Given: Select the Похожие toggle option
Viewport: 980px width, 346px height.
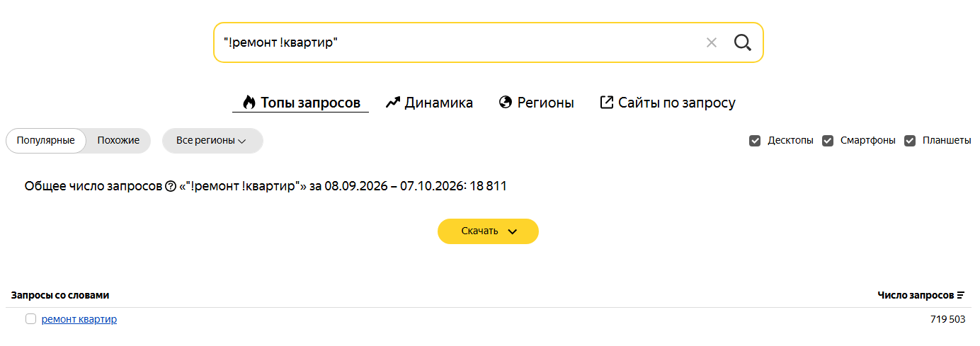Looking at the screenshot, I should [x=118, y=141].
